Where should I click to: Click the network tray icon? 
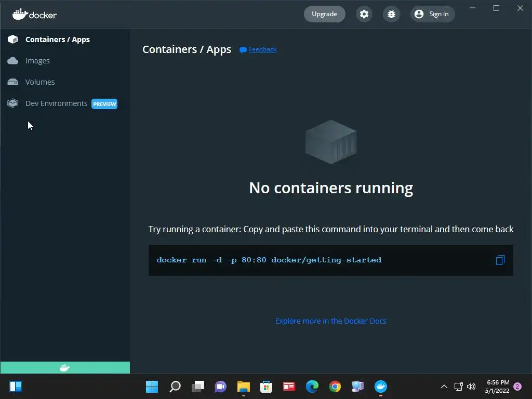pos(459,387)
